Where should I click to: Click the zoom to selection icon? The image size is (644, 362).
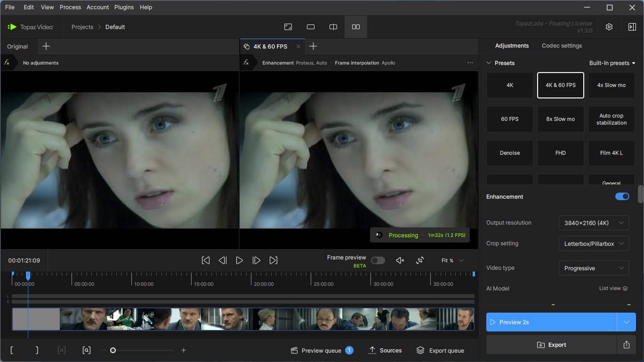[x=86, y=350]
